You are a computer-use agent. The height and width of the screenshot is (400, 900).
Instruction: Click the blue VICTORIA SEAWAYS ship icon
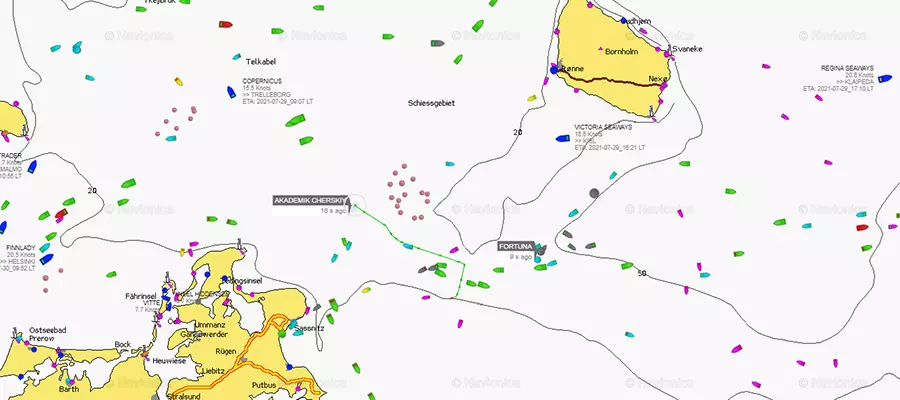coord(562,138)
